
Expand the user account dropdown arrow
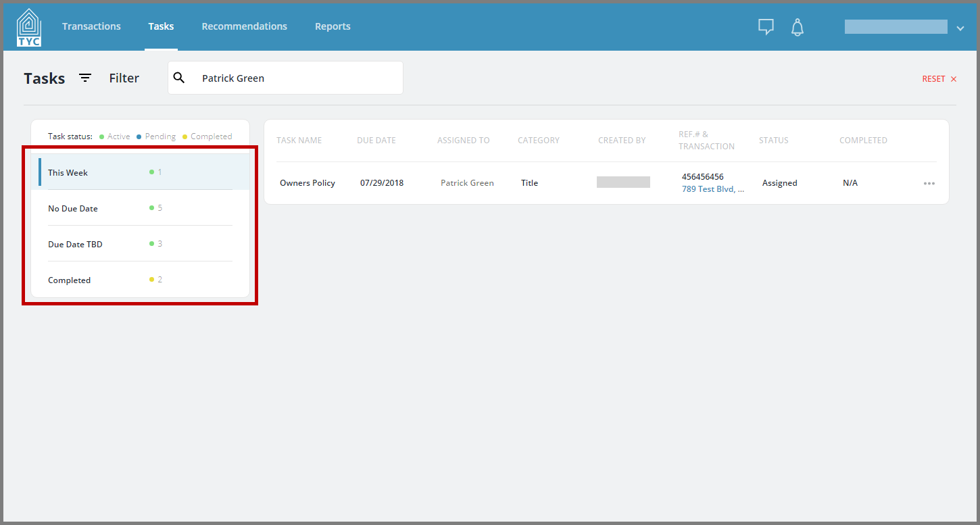pos(960,28)
